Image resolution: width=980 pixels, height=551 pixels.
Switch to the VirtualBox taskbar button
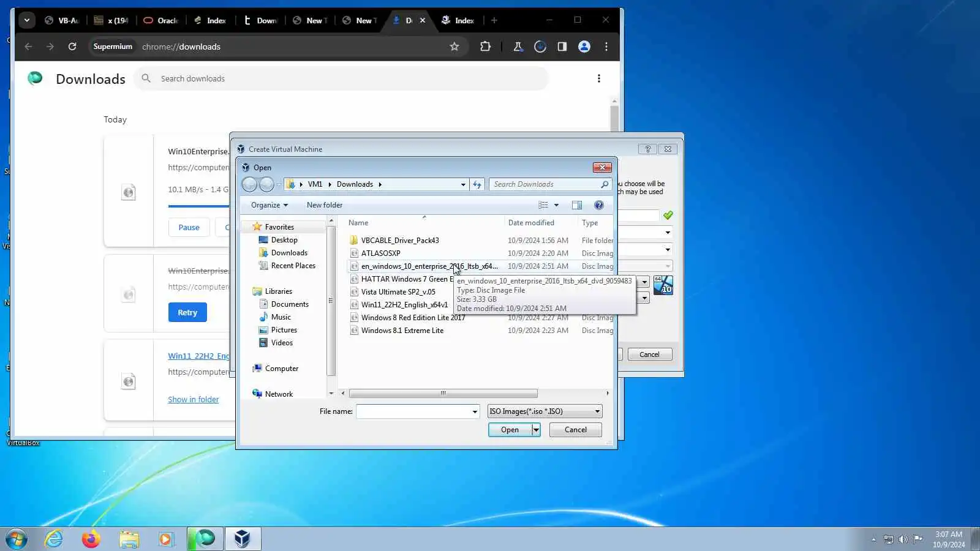243,539
